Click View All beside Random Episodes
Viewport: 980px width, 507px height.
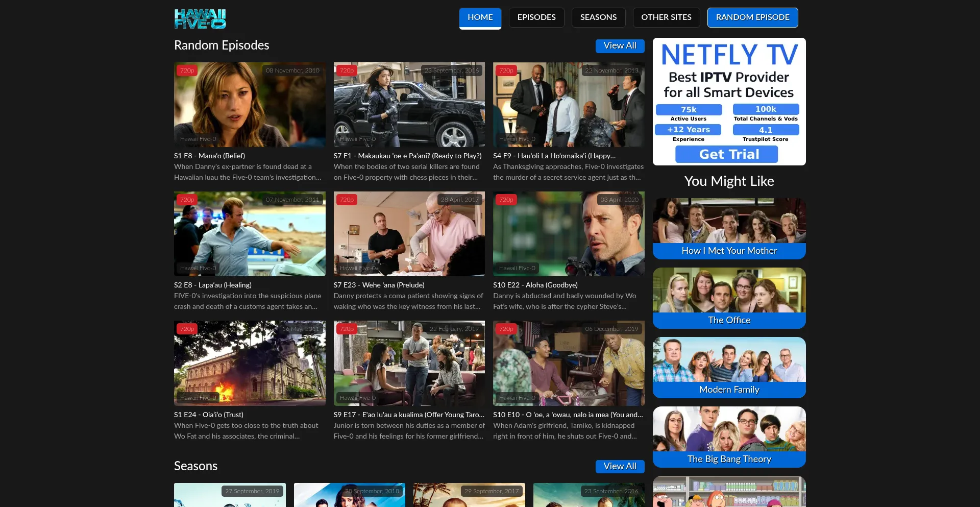620,46
